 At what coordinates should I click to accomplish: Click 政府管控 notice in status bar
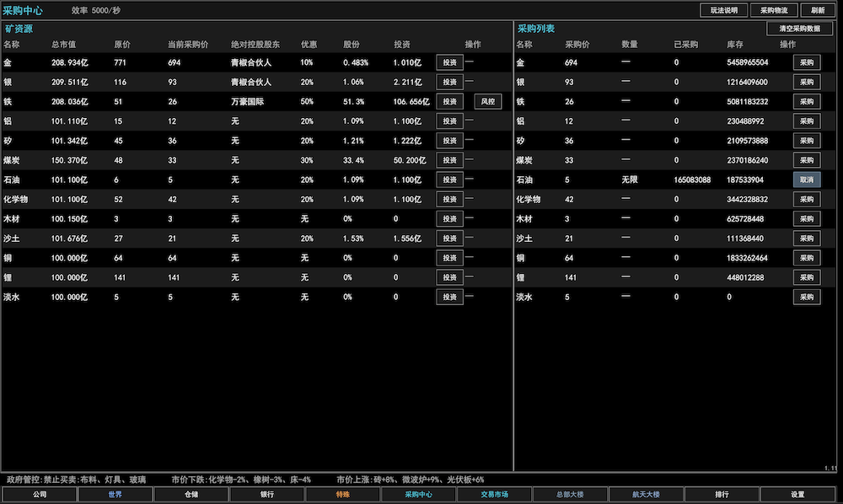coord(76,480)
